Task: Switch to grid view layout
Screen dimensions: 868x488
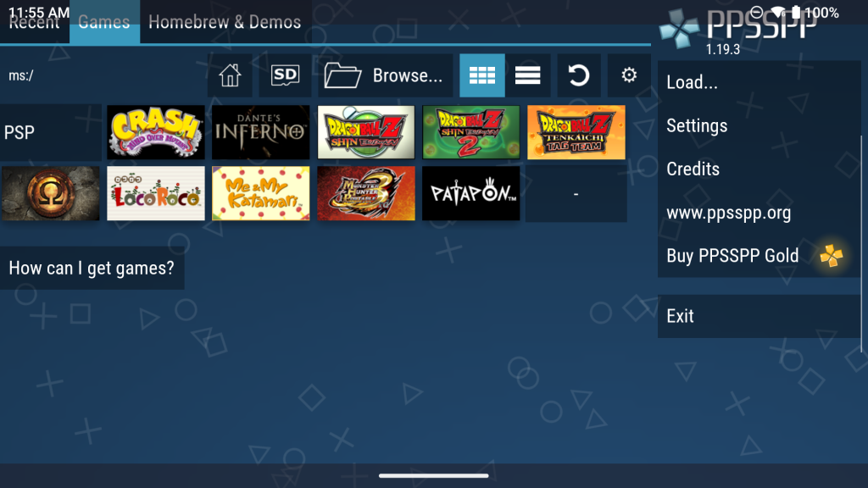Action: (482, 75)
